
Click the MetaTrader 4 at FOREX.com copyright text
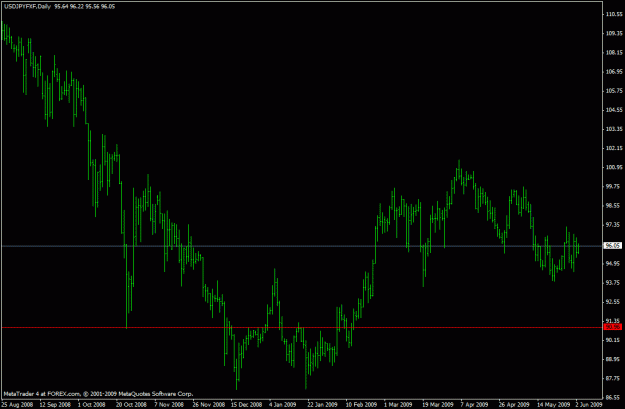[98, 394]
